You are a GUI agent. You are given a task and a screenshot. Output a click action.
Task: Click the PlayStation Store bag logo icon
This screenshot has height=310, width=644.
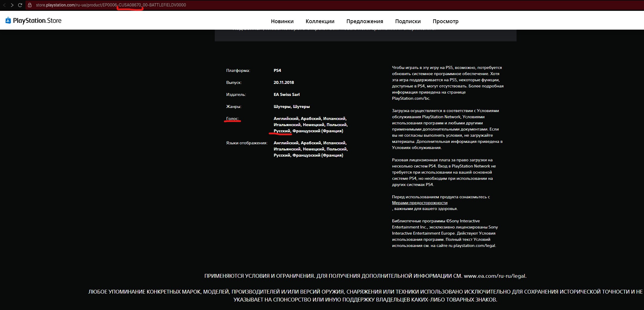[x=8, y=20]
